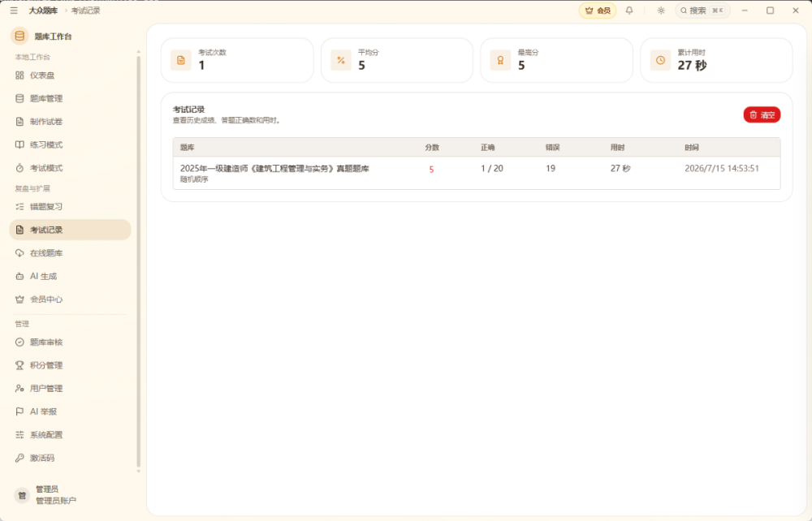The height and width of the screenshot is (521, 812).
Task: Click the AI 生成 robot icon
Action: (19, 276)
